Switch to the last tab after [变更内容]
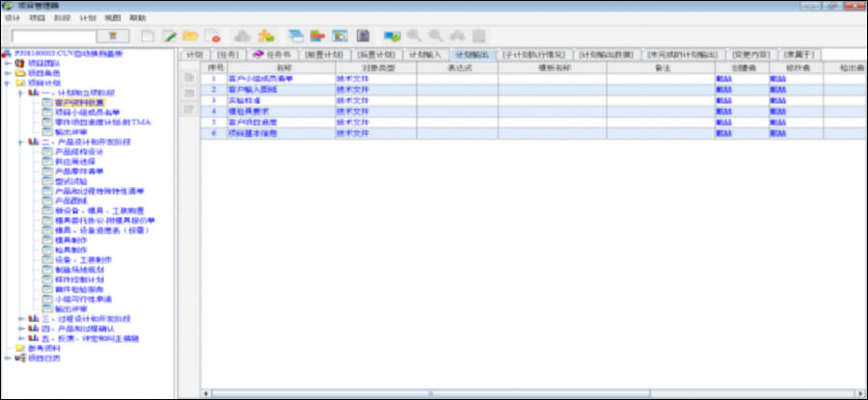Image resolution: width=868 pixels, height=400 pixels. (800, 55)
